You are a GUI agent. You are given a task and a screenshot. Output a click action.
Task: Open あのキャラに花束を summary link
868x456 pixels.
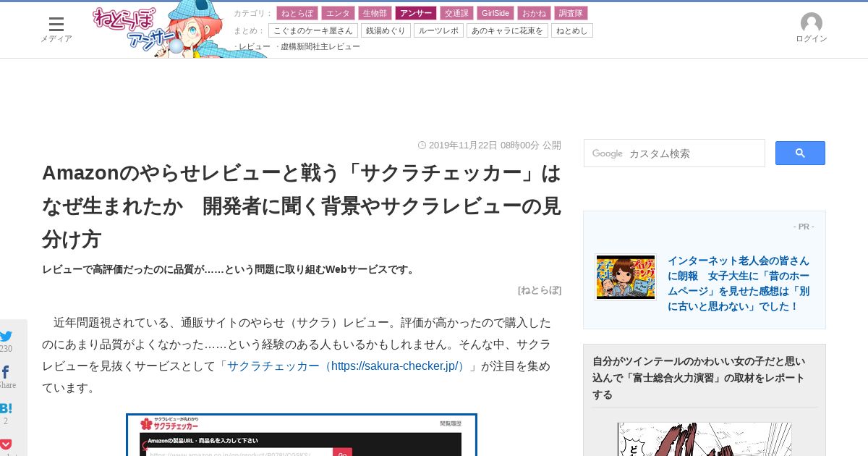pos(507,30)
